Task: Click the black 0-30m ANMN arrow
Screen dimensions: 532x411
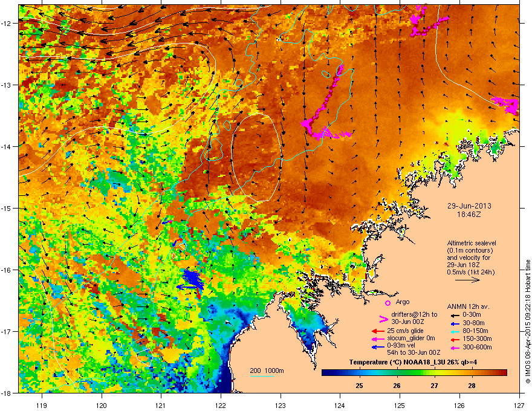Action: click(455, 315)
